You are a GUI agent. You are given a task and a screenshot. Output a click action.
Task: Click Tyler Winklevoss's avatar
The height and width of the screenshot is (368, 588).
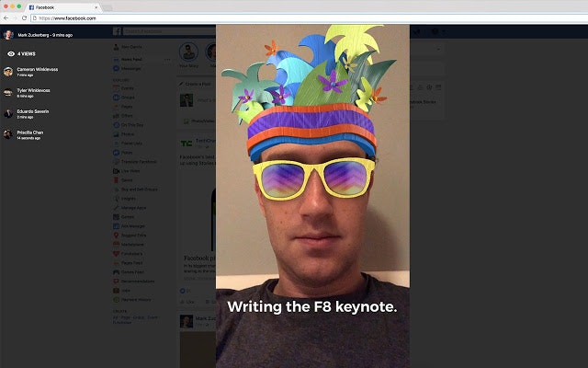tap(8, 93)
